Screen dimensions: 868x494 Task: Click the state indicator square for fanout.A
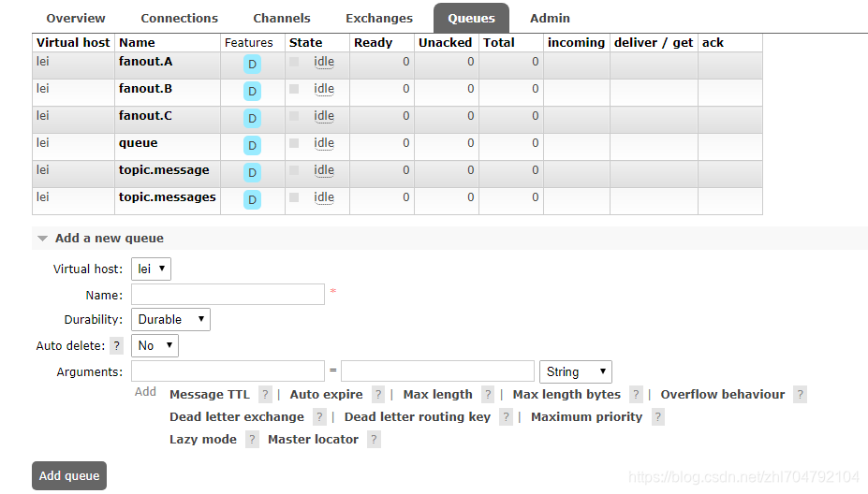coord(294,62)
